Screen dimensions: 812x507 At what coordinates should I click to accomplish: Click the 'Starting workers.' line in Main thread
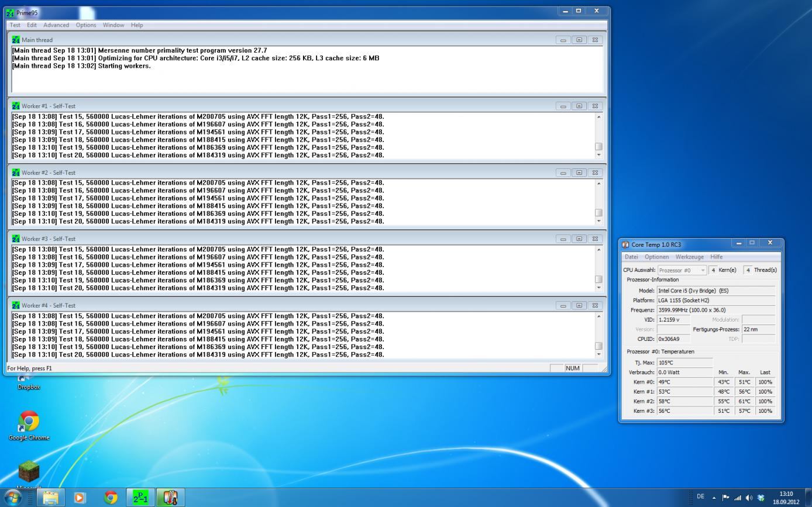(81, 66)
